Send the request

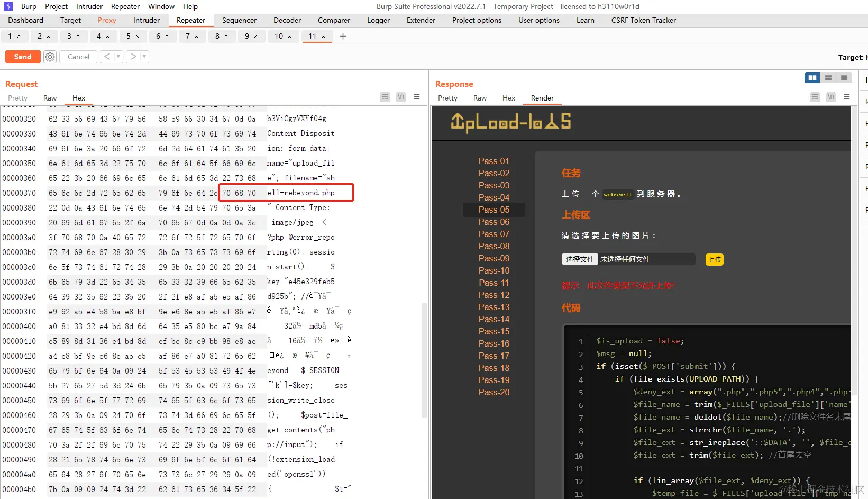click(23, 57)
